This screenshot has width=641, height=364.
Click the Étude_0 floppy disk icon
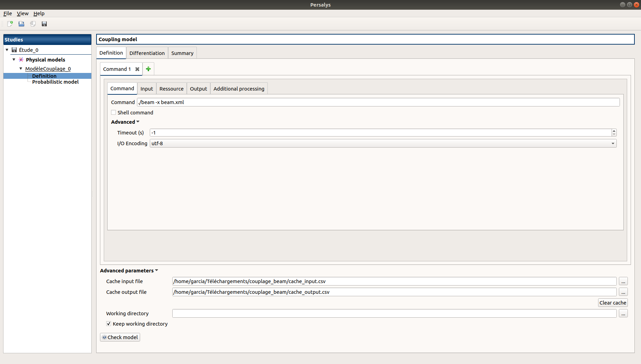tap(14, 50)
